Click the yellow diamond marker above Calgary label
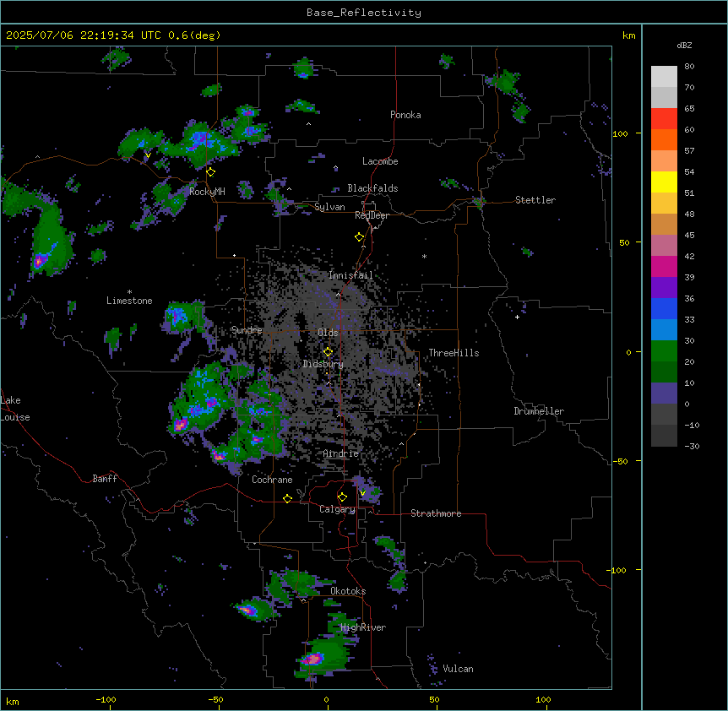 pos(342,497)
